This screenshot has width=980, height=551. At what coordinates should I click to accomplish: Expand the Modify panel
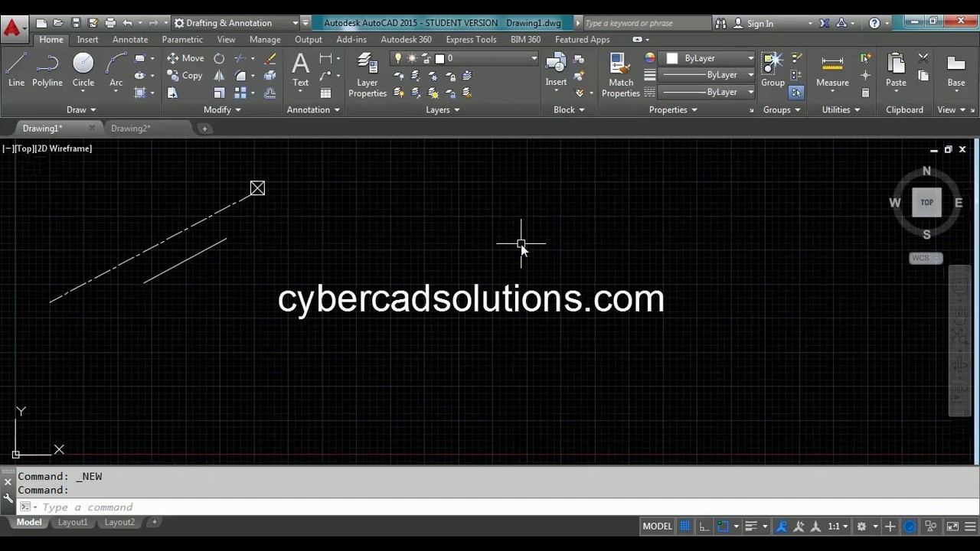222,109
